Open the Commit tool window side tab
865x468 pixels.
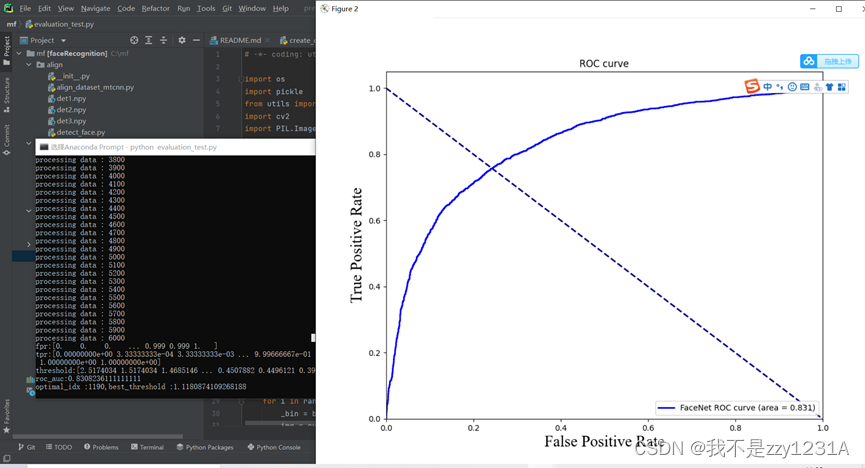pos(7,140)
